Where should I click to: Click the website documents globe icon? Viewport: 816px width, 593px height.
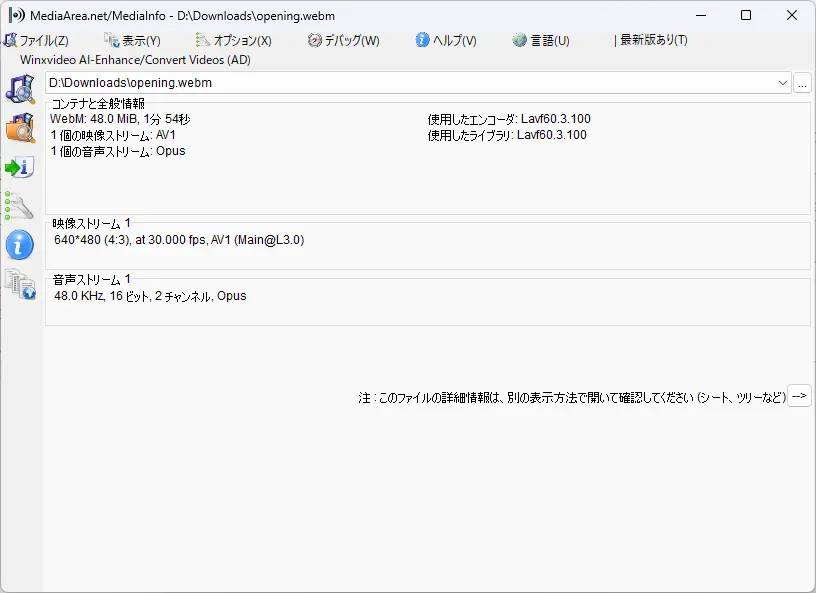[20, 284]
